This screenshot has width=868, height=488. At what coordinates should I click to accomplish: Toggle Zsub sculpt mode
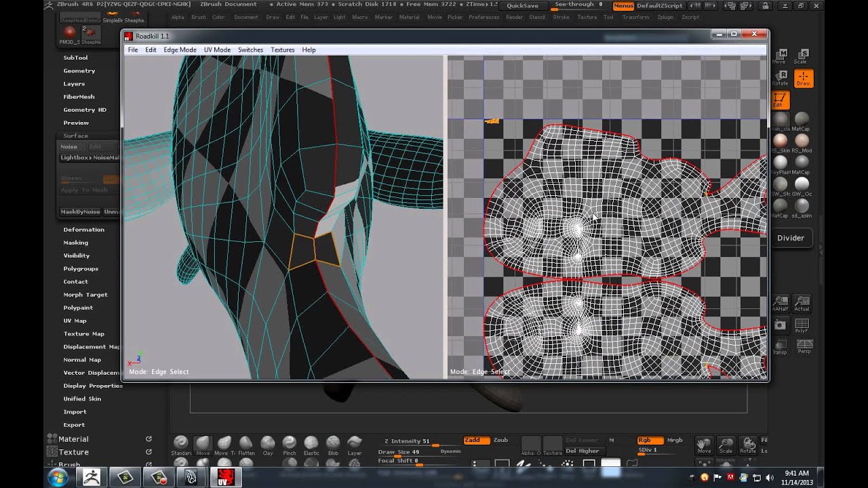pos(500,440)
